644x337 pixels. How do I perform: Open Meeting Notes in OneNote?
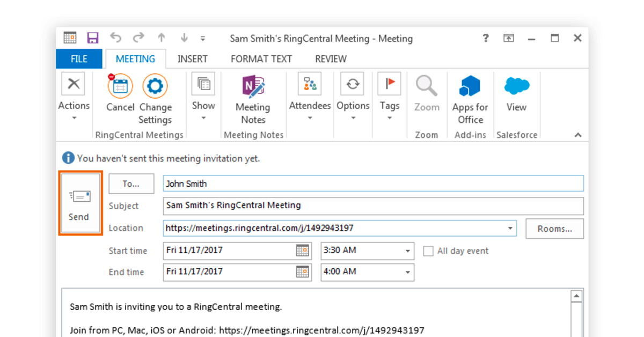pos(253,99)
